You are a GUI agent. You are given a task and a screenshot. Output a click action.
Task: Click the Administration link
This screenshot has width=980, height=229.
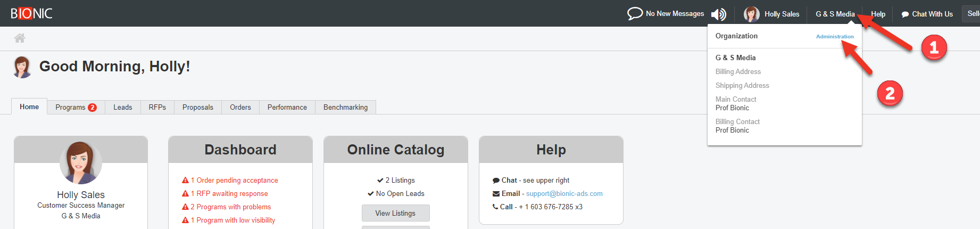point(835,36)
